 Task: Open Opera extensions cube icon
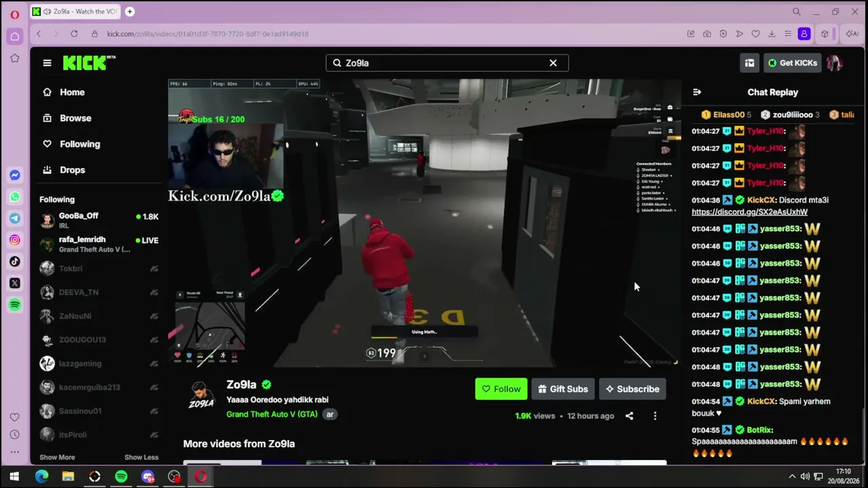(825, 34)
